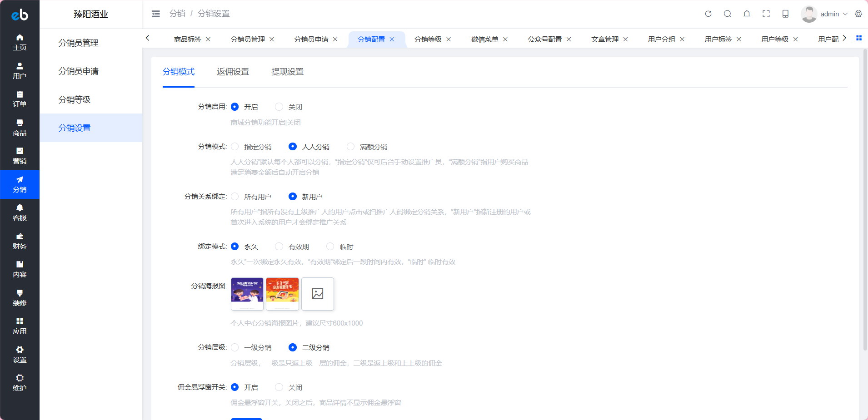Select 关闭 for 分销启用

[x=279, y=107]
